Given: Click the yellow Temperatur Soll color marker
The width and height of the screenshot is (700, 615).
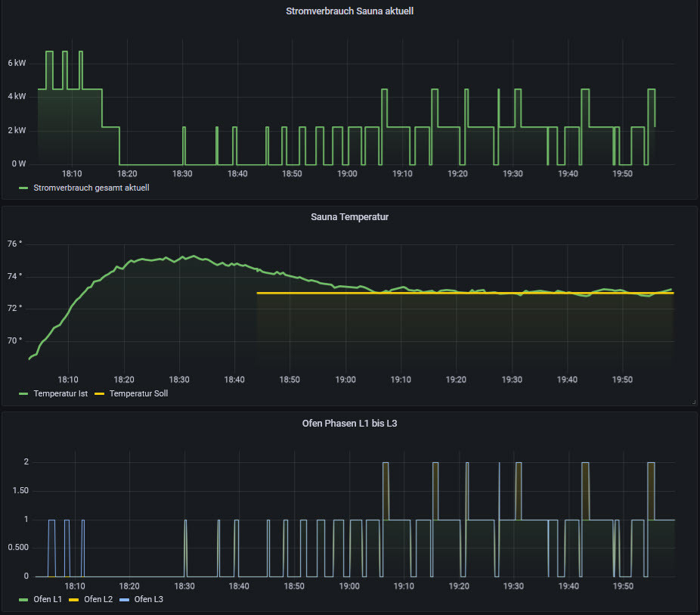Looking at the screenshot, I should point(100,393).
